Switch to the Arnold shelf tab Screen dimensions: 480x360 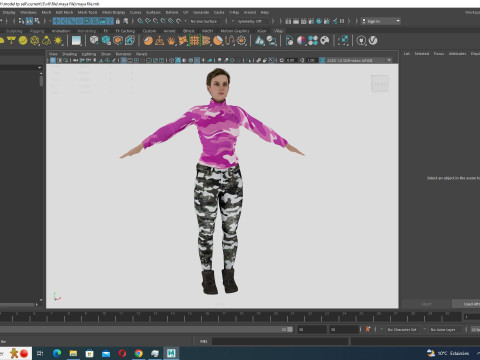(169, 31)
